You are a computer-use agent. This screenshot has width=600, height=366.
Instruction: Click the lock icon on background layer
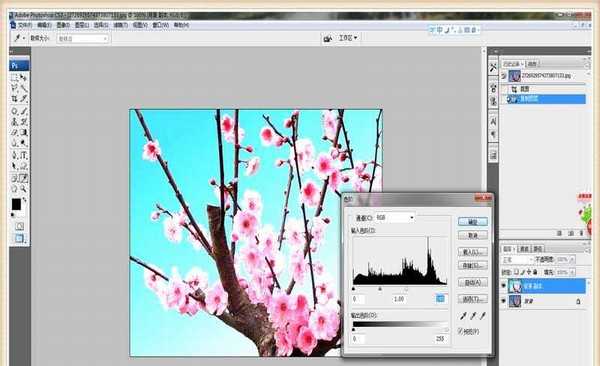[x=578, y=302]
